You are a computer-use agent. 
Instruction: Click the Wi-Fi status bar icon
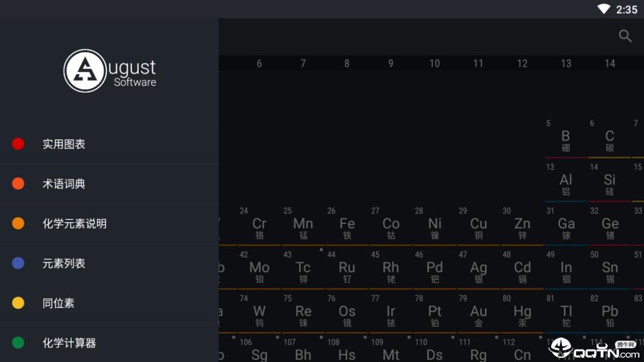(604, 9)
